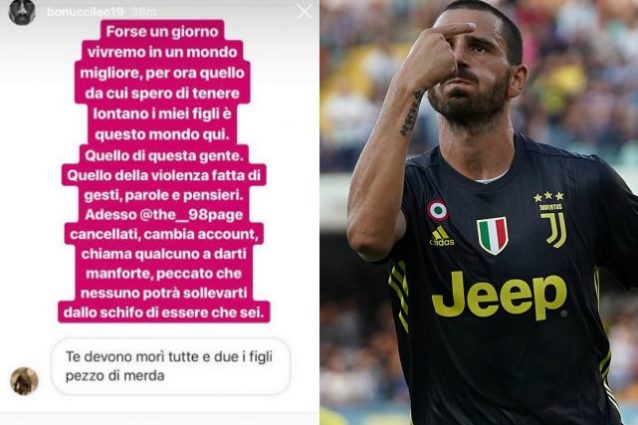Open the @the__98page mention
Viewport: 638px width, 425px height.
tap(191, 215)
